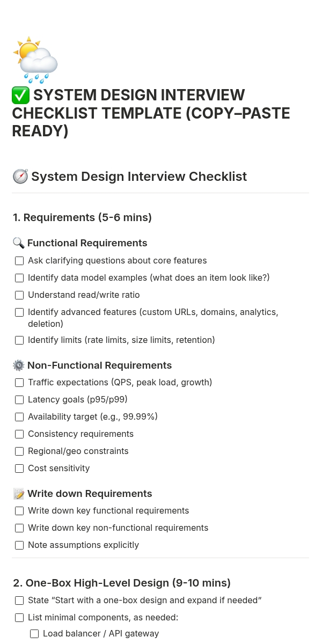Check off "Latency goals (p95/p99)"

click(x=19, y=400)
